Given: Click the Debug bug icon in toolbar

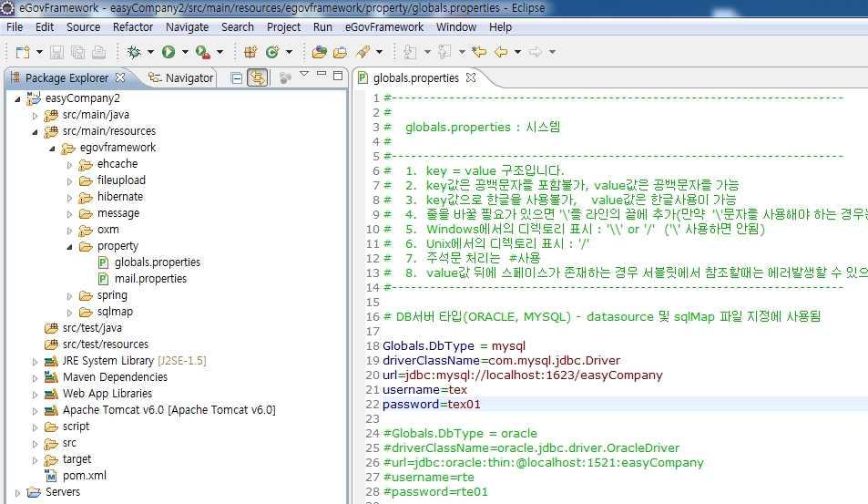Looking at the screenshot, I should 135,52.
